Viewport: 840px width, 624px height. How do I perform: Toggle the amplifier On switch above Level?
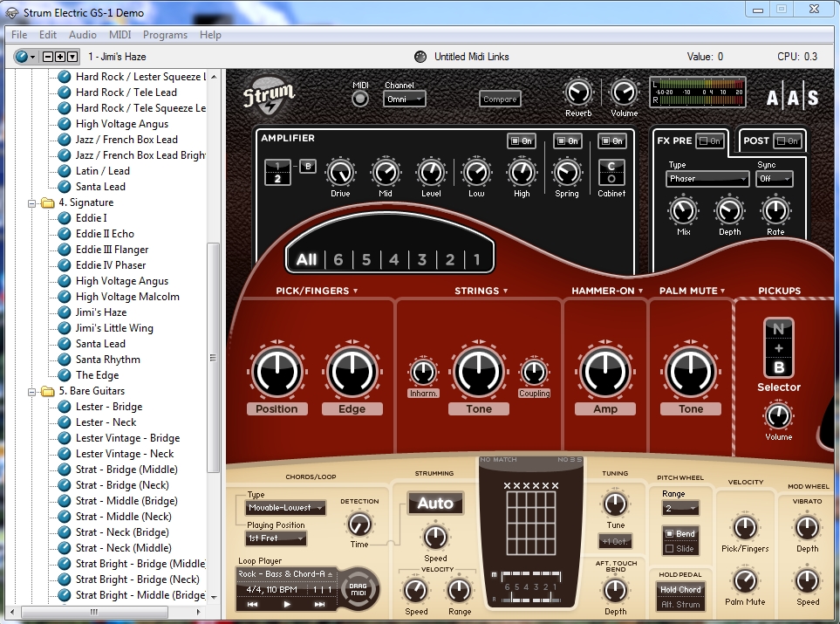pyautogui.click(x=522, y=141)
